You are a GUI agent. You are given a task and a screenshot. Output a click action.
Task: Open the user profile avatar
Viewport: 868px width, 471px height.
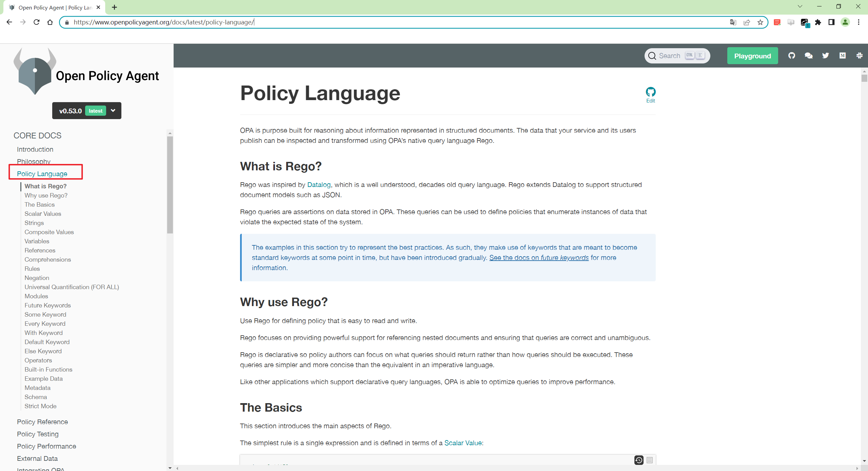point(845,22)
